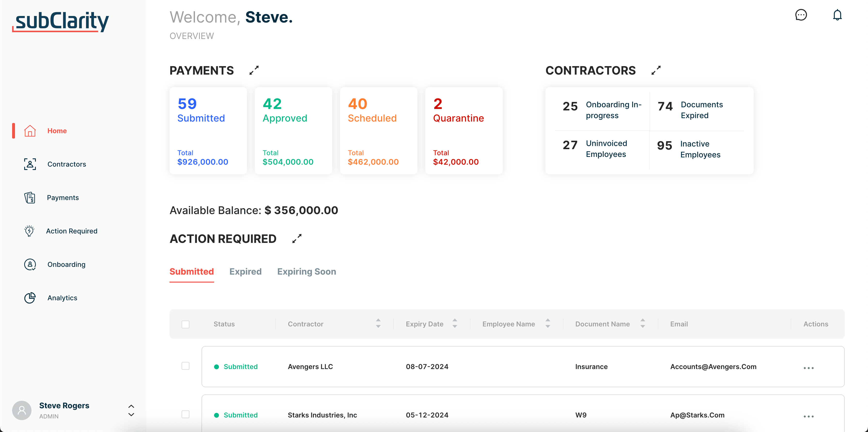Click the Documents Expired count
This screenshot has width=868, height=432.
[665, 107]
